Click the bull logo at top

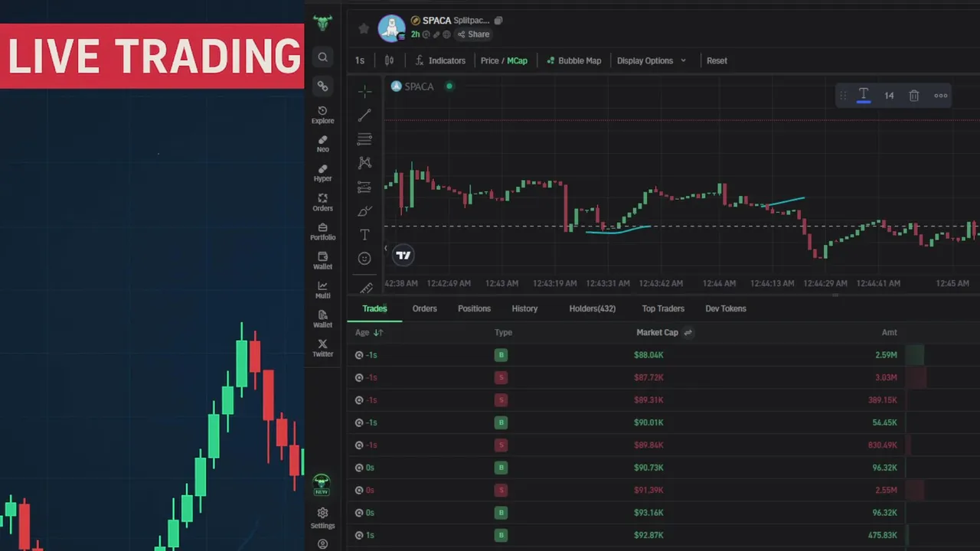322,23
